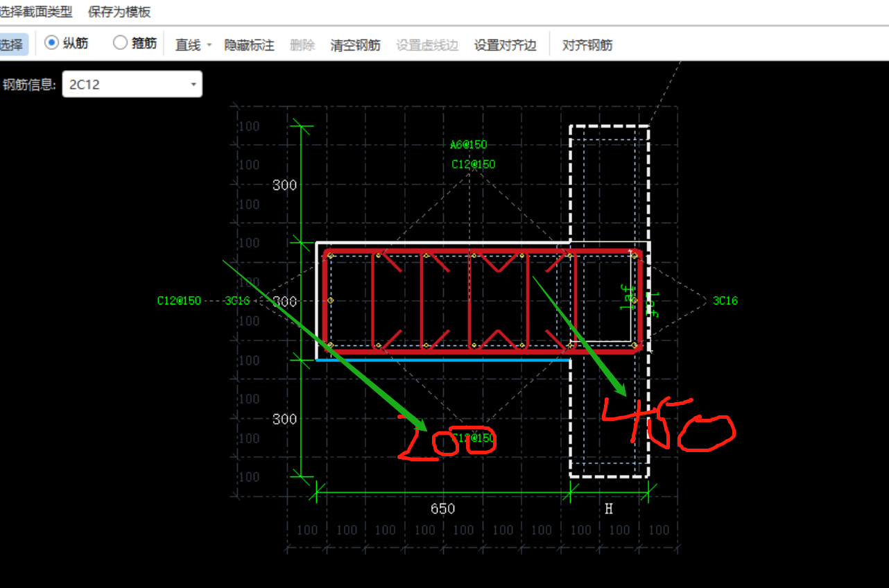Viewport: 889px width, 588px height.
Task: Click the 删除 toolbar button
Action: (302, 45)
